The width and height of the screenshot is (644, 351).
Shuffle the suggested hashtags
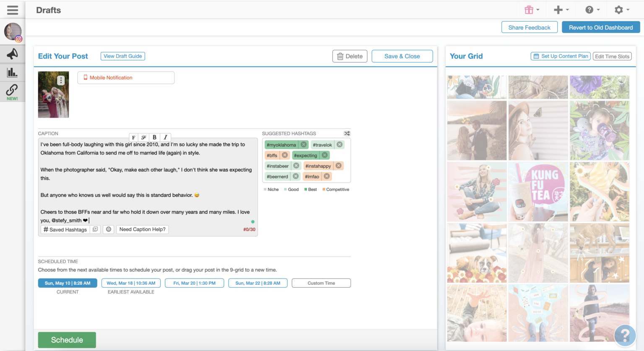(x=347, y=133)
